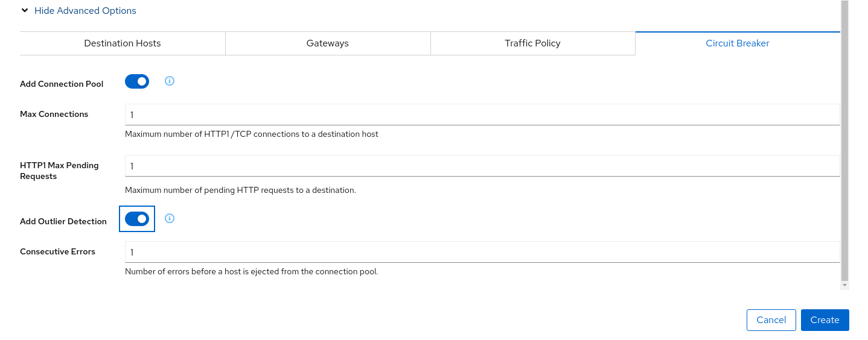Focus the Max Connections input field
The width and height of the screenshot is (868, 340).
pyautogui.click(x=482, y=115)
